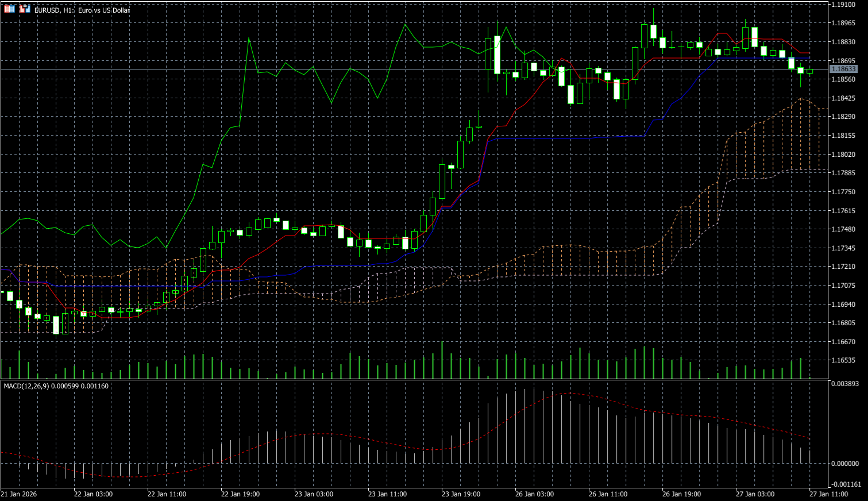Click the MACD scale value 0.003893
Image resolution: width=868 pixels, height=501 pixels.
click(x=846, y=383)
